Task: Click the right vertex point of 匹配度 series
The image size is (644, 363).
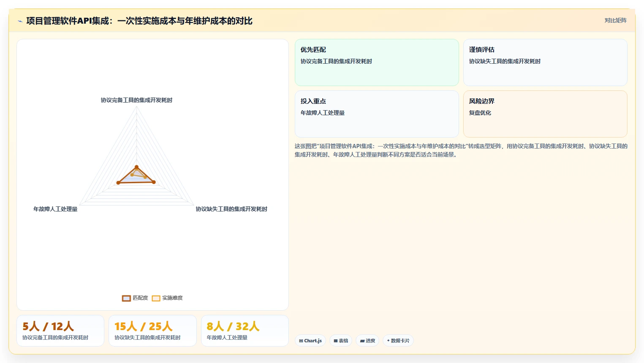Action: click(154, 182)
